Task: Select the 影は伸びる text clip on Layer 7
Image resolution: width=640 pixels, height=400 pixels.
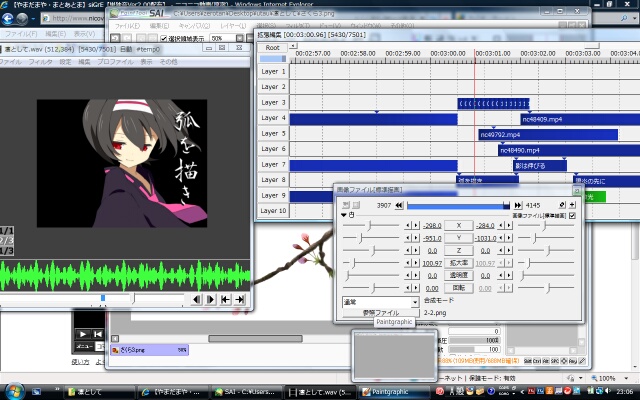Action: (540, 166)
